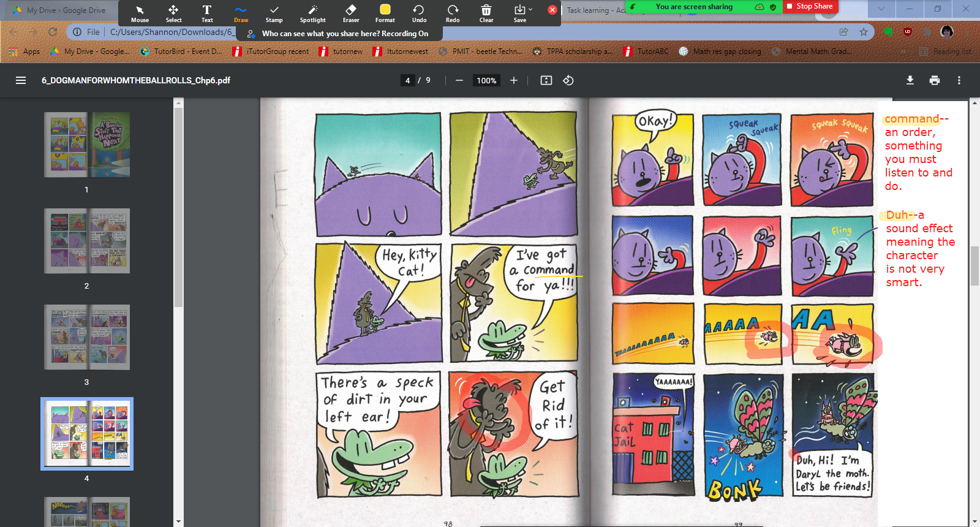Open Math res gap closing bookmark
The image size is (980, 527).
(x=720, y=51)
